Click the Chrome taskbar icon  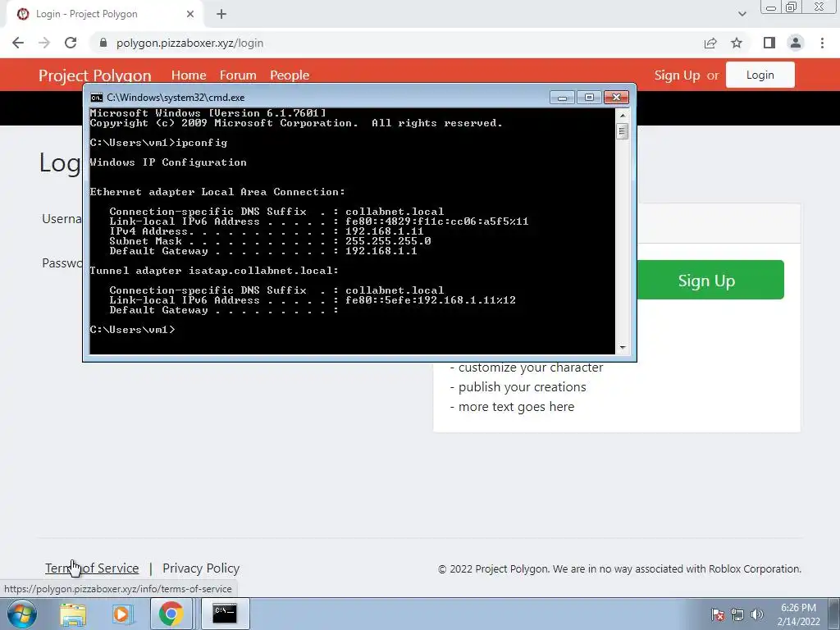pos(171,614)
